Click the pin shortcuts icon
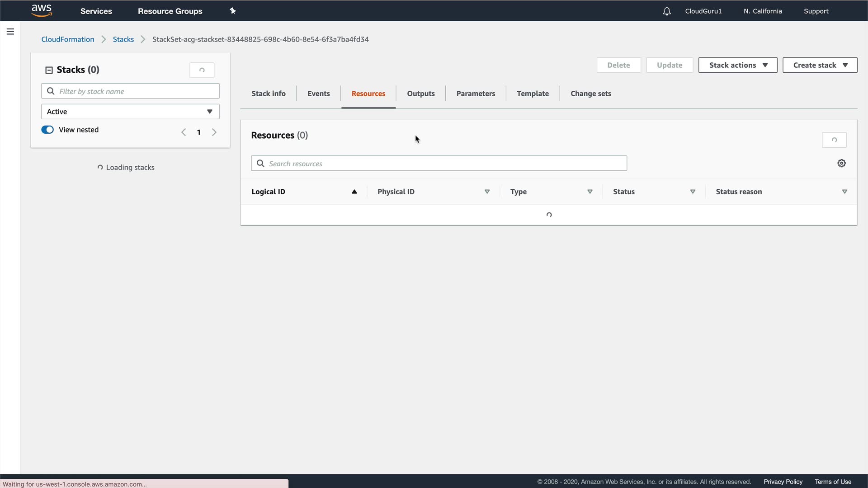 point(233,11)
